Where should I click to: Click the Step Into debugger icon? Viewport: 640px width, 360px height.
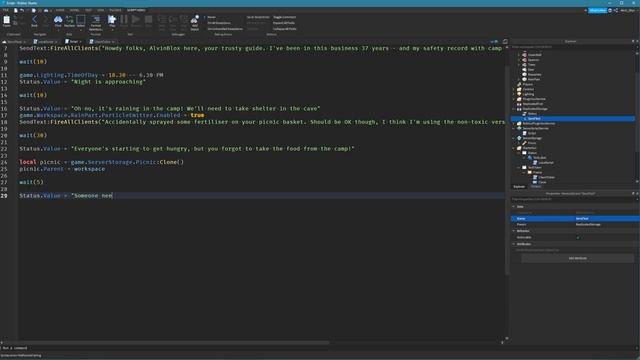pos(162,20)
